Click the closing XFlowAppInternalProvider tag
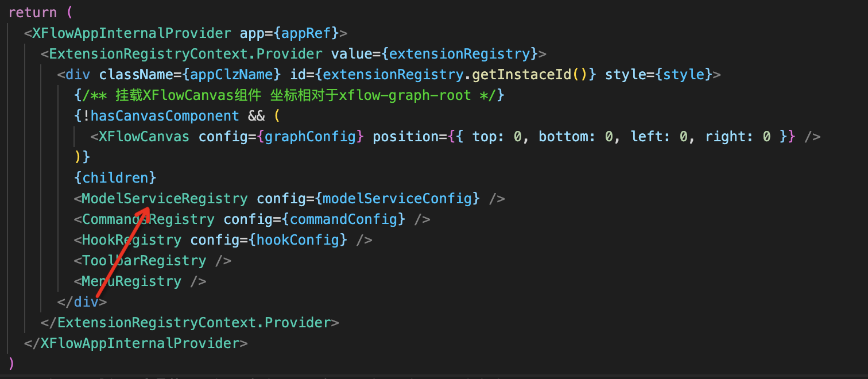This screenshot has width=868, height=379. click(136, 343)
